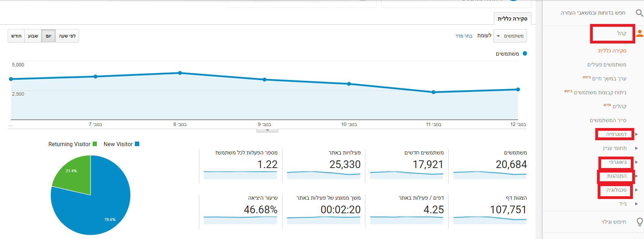Click the שיעור היציאה sparkline thumbnail
The image size is (644, 239).
(240, 220)
